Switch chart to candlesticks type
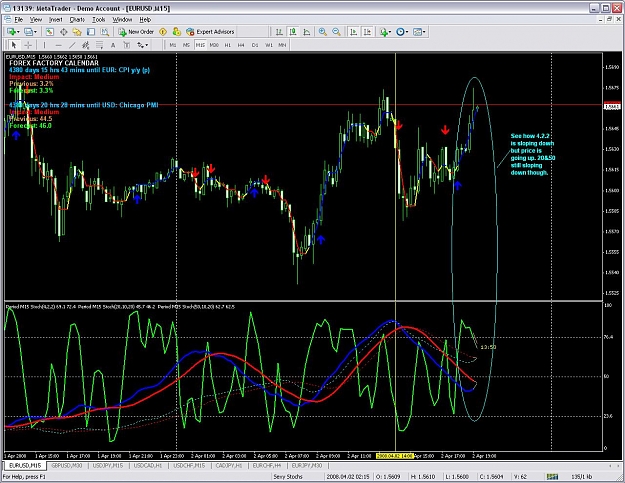Screen dimensions: 625x483 [293, 32]
